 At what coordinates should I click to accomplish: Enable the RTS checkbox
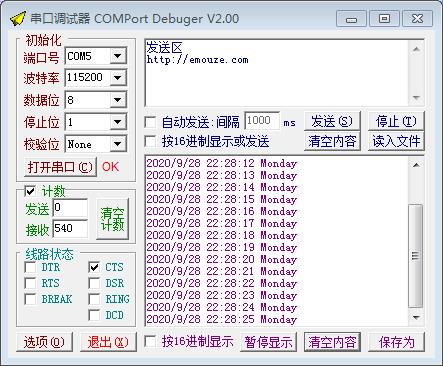click(x=30, y=283)
